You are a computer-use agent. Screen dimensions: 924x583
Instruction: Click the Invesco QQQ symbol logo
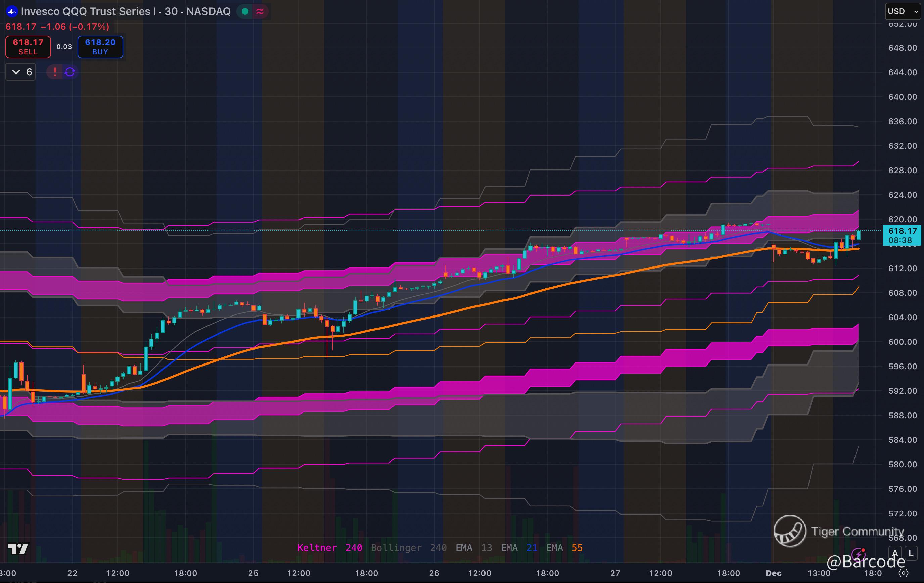[x=12, y=11]
